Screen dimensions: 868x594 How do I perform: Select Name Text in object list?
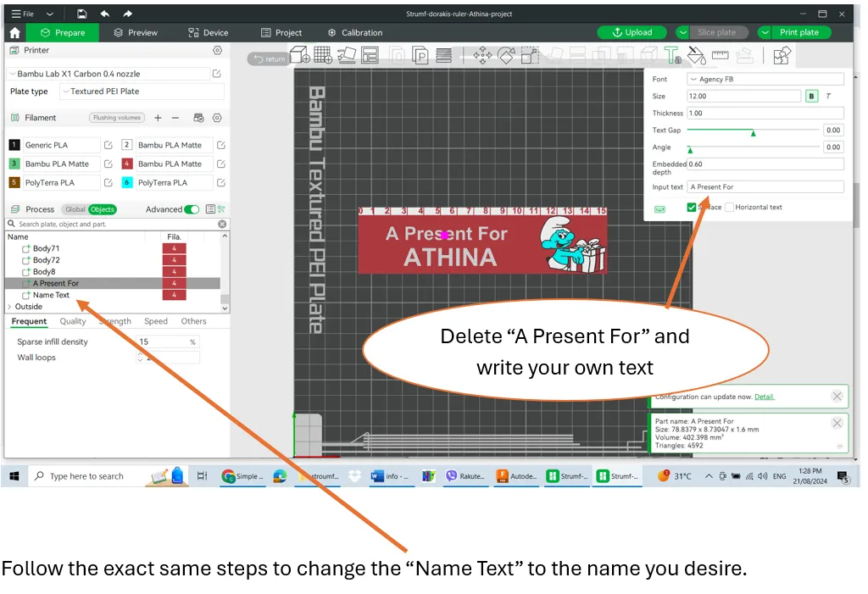(51, 295)
